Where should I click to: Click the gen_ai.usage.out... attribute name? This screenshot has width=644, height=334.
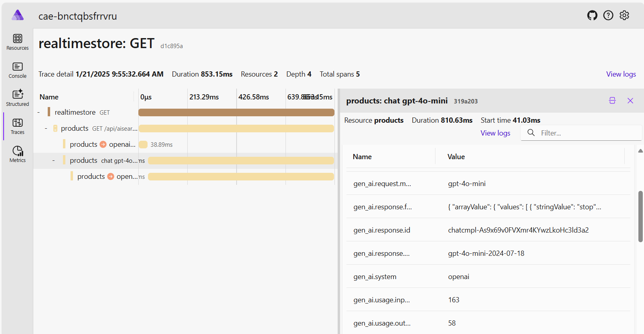click(382, 323)
